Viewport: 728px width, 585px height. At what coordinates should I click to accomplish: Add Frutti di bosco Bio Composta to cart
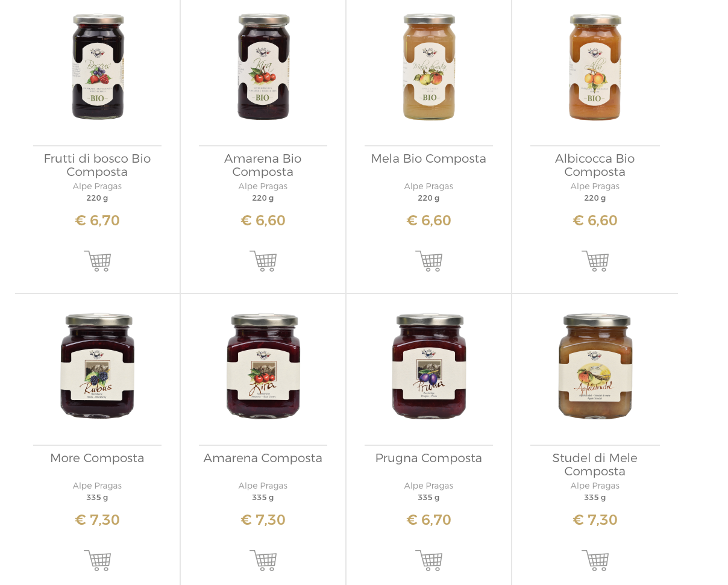pyautogui.click(x=98, y=261)
